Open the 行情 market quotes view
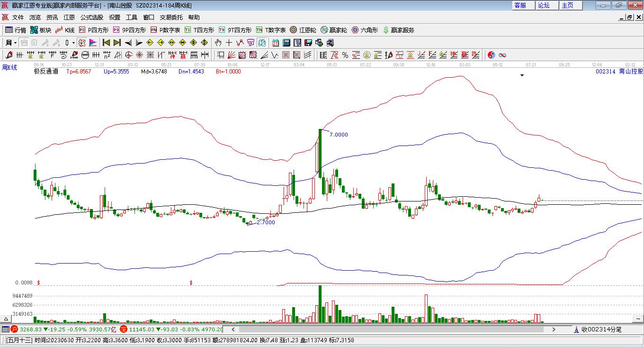Image resolution: width=644 pixels, height=347 pixels. coord(15,30)
